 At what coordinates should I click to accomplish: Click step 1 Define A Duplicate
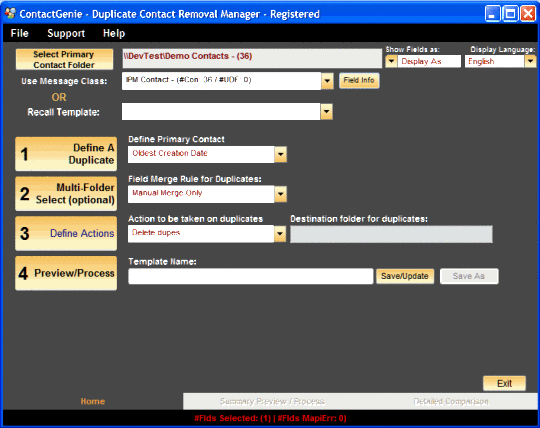tap(66, 154)
